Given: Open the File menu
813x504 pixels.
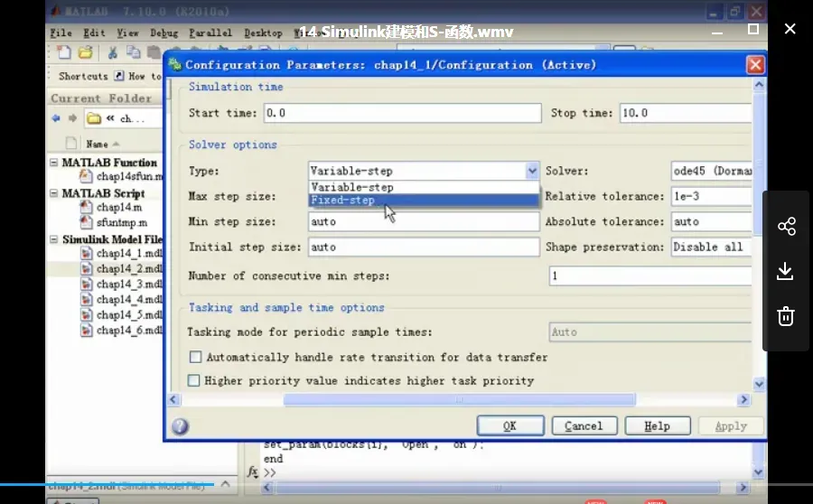Looking at the screenshot, I should [61, 33].
